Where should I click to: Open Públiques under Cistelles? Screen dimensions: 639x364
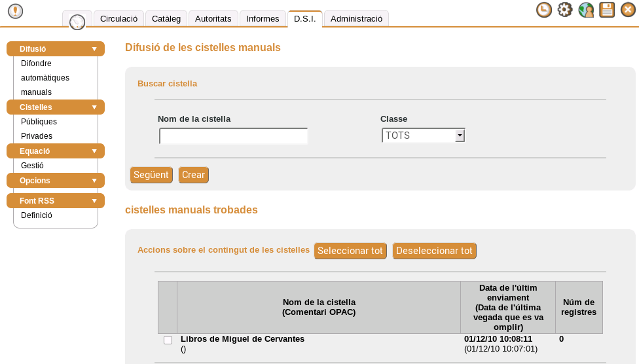[39, 122]
